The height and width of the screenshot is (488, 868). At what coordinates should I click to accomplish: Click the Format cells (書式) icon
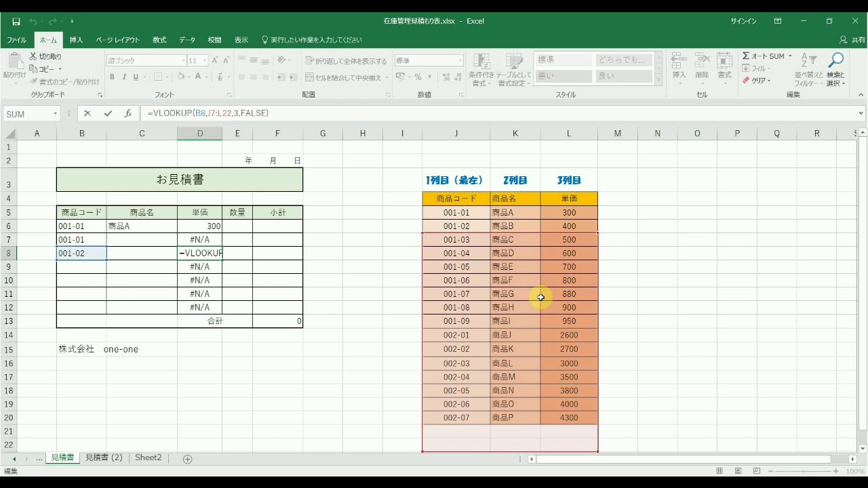pos(724,61)
